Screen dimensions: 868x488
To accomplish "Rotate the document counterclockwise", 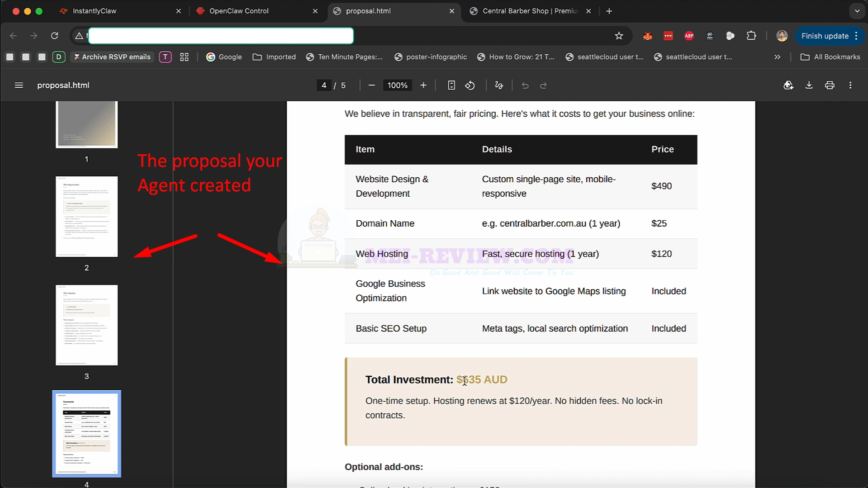I will click(470, 85).
